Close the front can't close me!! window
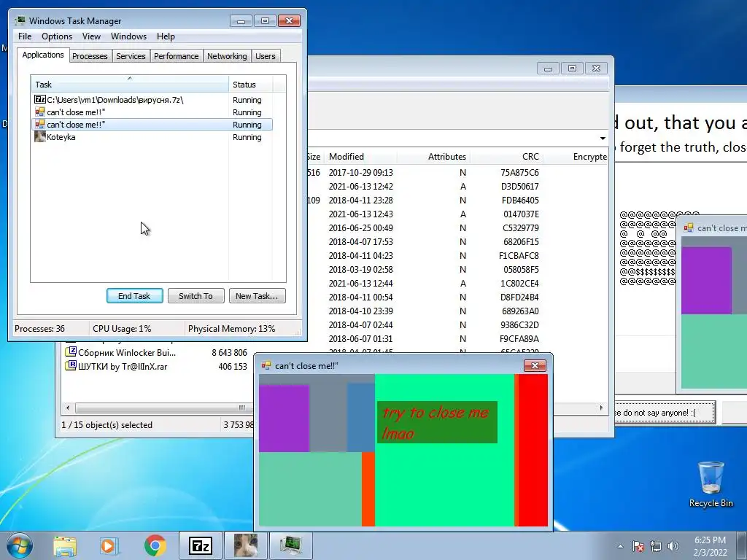 point(535,366)
